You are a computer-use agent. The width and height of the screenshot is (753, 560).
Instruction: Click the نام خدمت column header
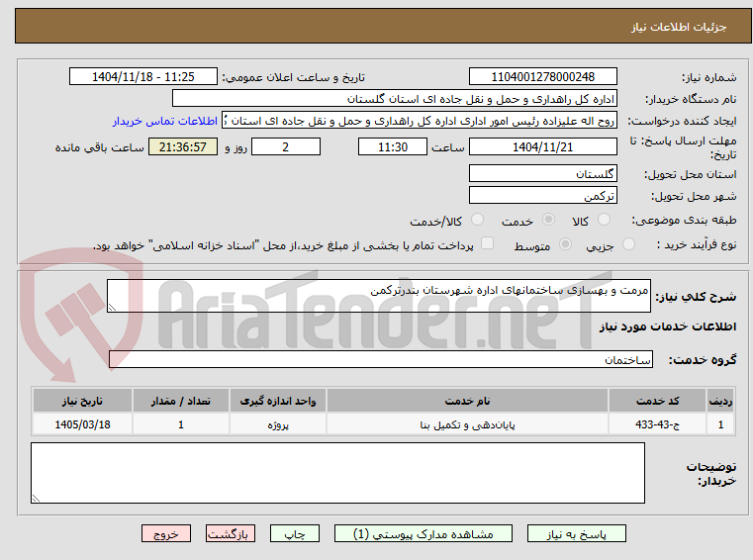(467, 401)
